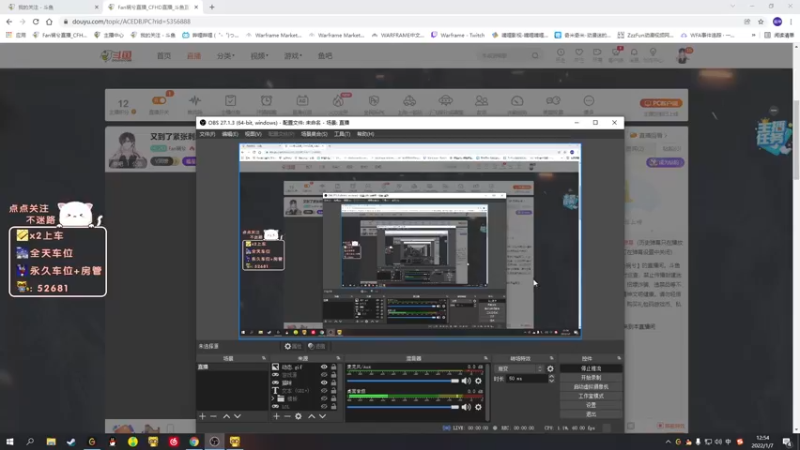Screen dimensions: 800x450
Task: Remove the selected source with the minus icon
Action: pyautogui.click(x=287, y=416)
